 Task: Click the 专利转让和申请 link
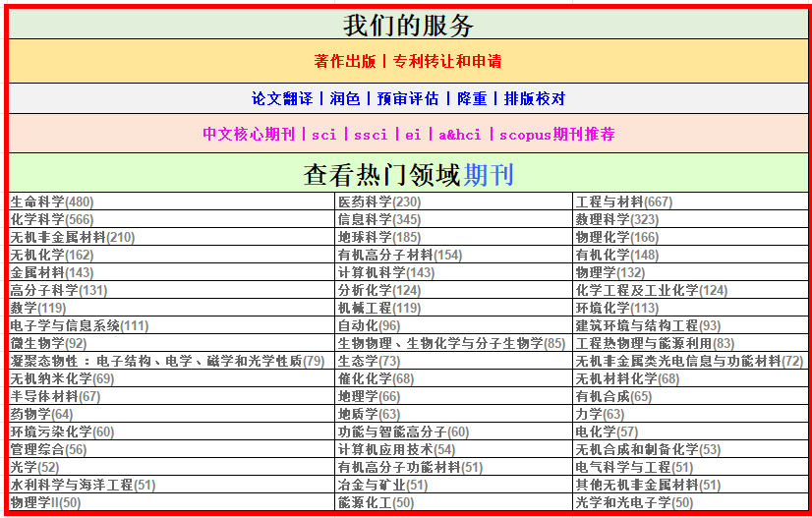click(x=447, y=61)
